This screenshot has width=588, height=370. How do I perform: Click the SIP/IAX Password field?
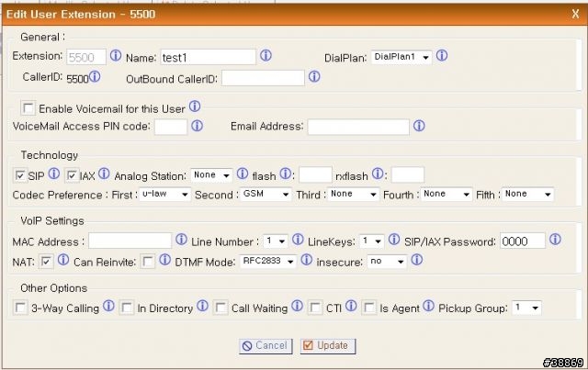point(523,241)
